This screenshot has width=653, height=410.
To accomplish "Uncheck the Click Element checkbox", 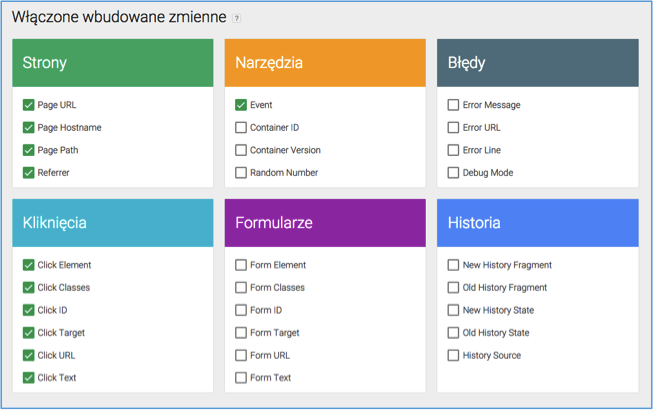I will click(x=29, y=265).
